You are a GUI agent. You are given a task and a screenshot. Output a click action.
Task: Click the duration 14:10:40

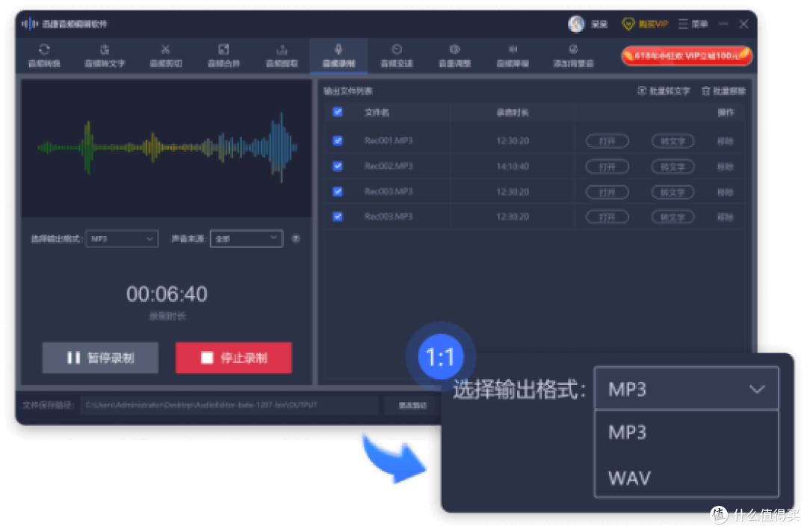click(x=512, y=166)
